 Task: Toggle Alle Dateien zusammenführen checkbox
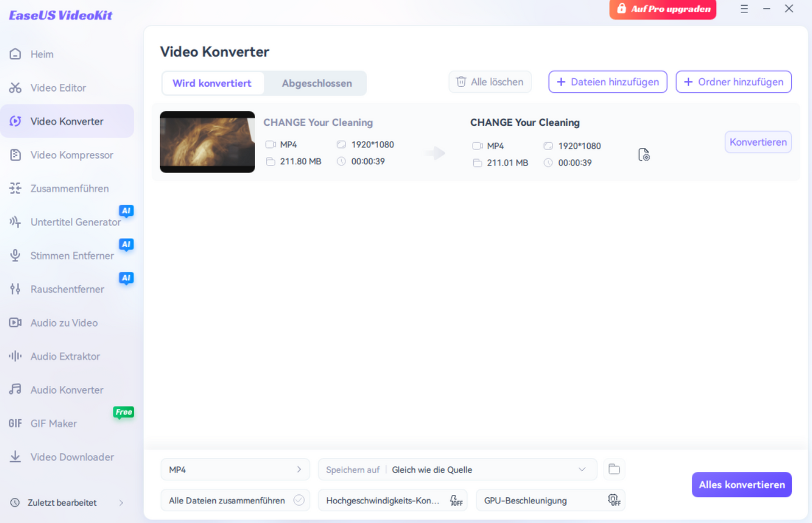299,500
